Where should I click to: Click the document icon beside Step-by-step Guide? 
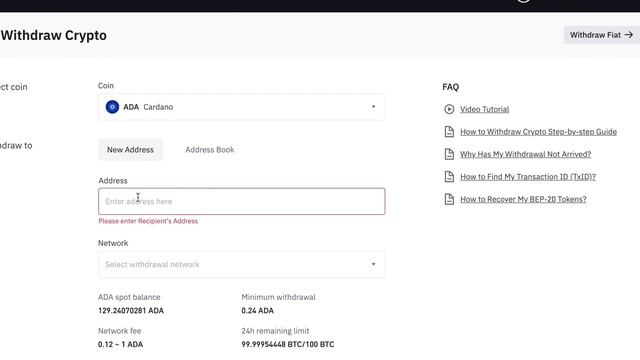(449, 131)
